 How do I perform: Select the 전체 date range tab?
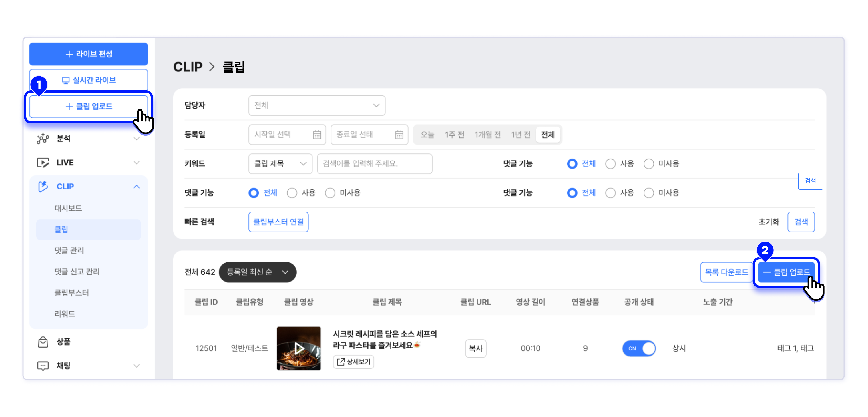coord(548,135)
